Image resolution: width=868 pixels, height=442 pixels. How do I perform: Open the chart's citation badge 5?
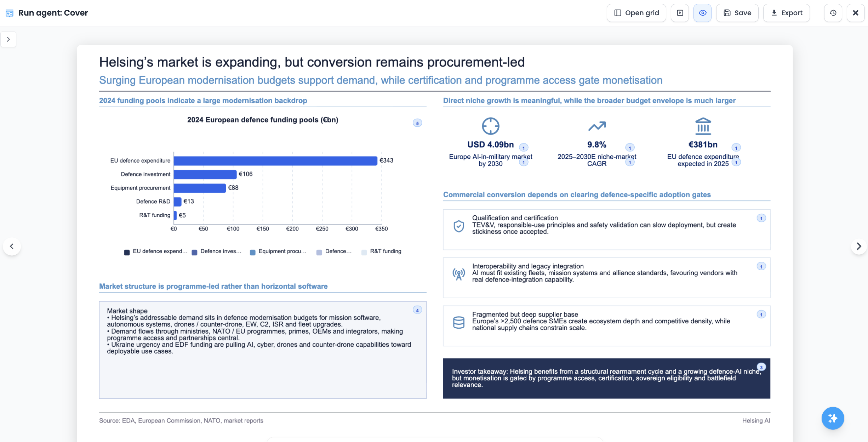(x=417, y=123)
